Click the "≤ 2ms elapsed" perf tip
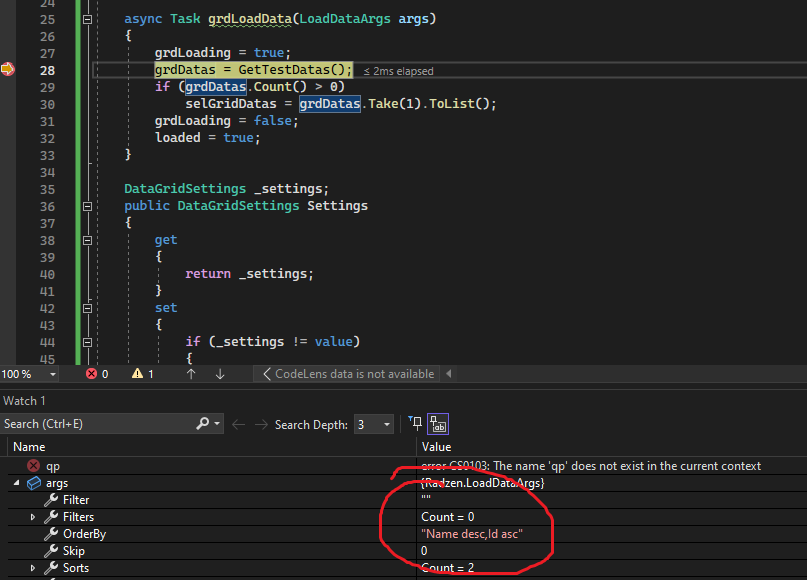The height and width of the screenshot is (580, 807). 398,71
